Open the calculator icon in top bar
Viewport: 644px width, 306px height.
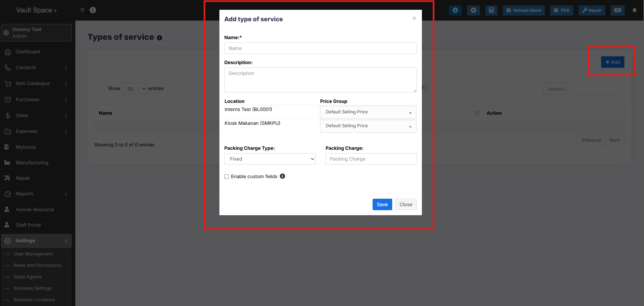[491, 10]
